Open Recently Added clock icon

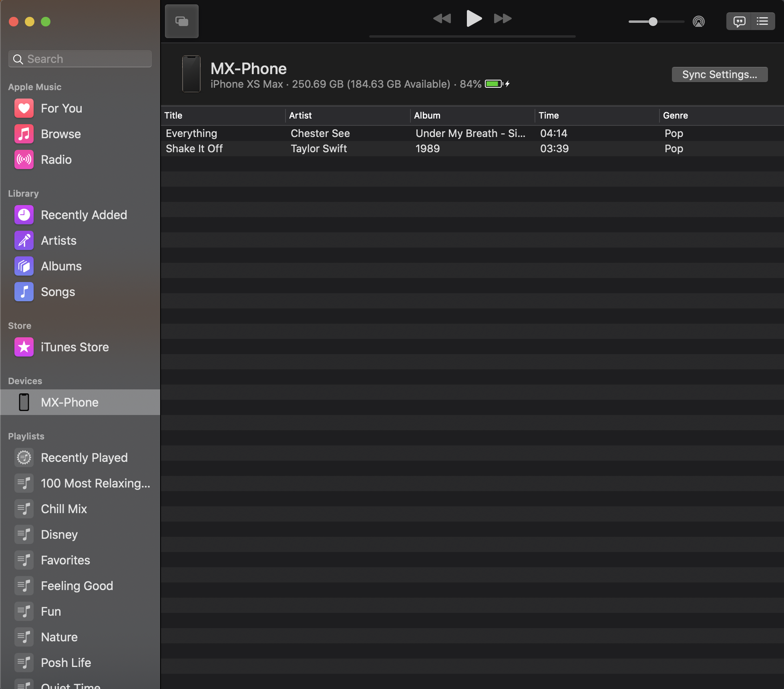click(x=24, y=215)
